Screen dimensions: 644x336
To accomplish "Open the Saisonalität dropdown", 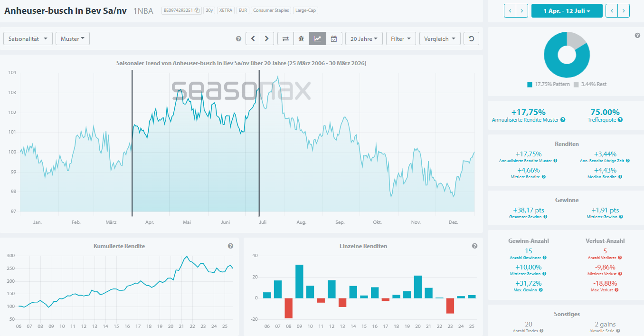I will coord(28,39).
